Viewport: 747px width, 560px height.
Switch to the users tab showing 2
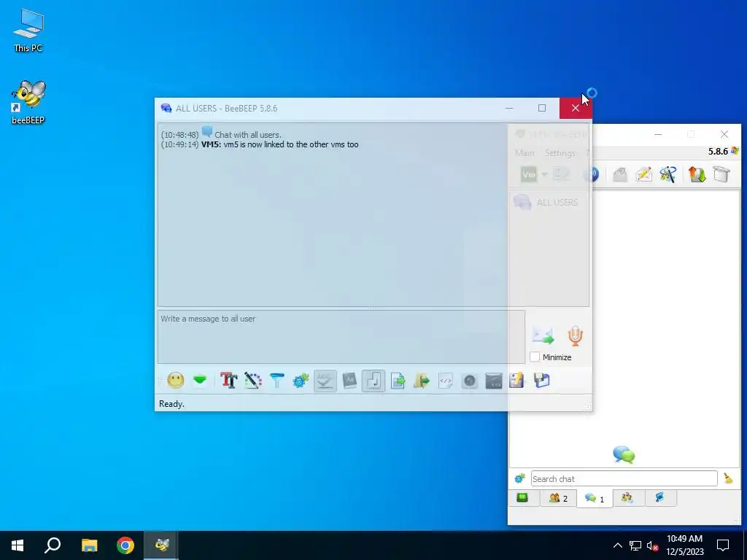[x=558, y=498]
